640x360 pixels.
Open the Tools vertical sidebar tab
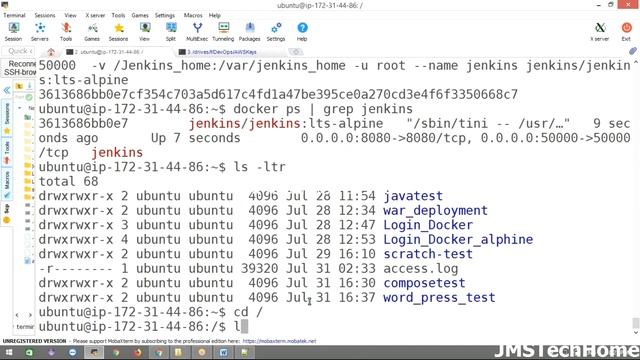coord(7,153)
